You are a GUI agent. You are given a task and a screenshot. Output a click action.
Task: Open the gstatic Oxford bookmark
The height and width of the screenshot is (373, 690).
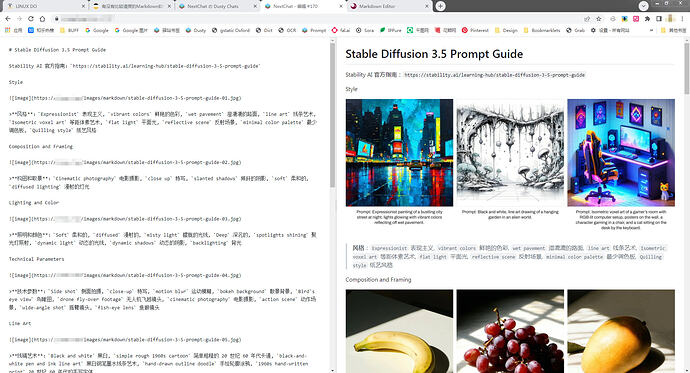pos(231,30)
